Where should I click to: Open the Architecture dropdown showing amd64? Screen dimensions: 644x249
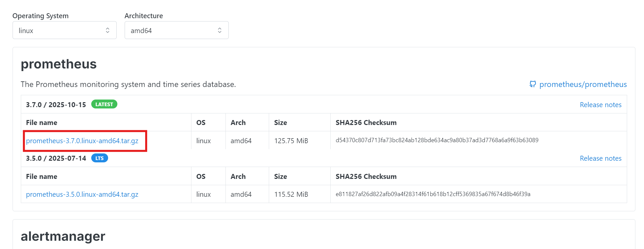(x=177, y=30)
